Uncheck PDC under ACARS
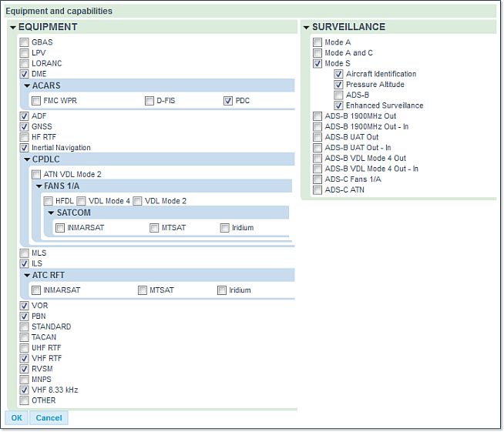Viewport: 504px width, 432px height. coord(228,101)
